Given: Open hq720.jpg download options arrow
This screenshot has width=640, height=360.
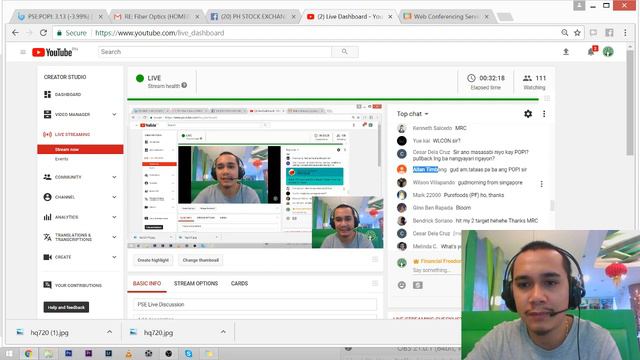Looking at the screenshot, I should click(223, 332).
